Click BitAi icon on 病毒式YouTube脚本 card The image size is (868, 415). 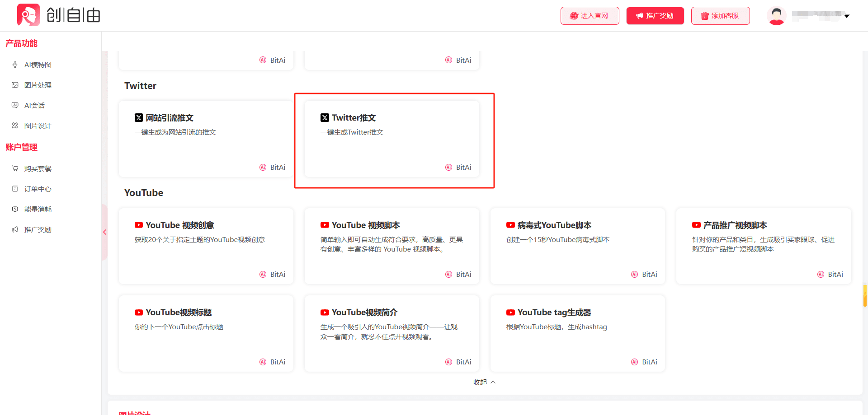tap(634, 274)
